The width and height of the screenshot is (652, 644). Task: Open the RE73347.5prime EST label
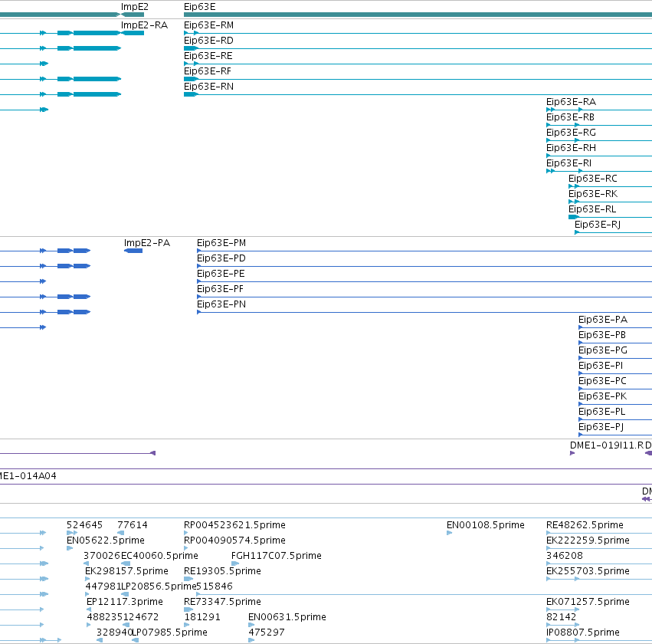coord(222,603)
